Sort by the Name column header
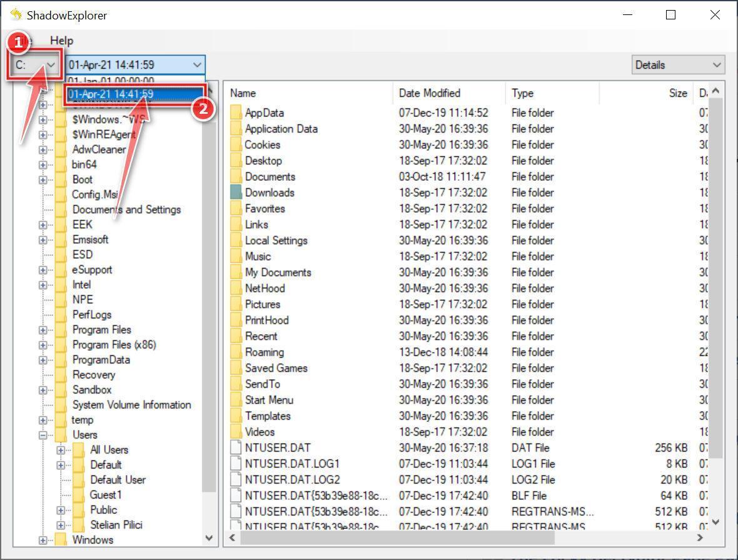The height and width of the screenshot is (560, 738). tap(309, 93)
